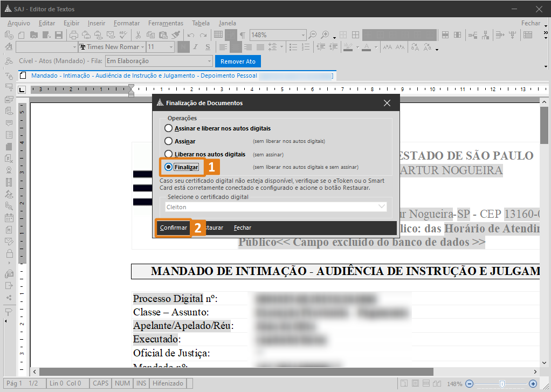Click the justify text icon

(260, 47)
